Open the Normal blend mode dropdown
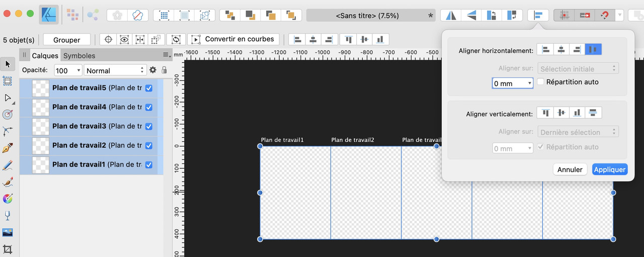644x257 pixels. tap(115, 70)
